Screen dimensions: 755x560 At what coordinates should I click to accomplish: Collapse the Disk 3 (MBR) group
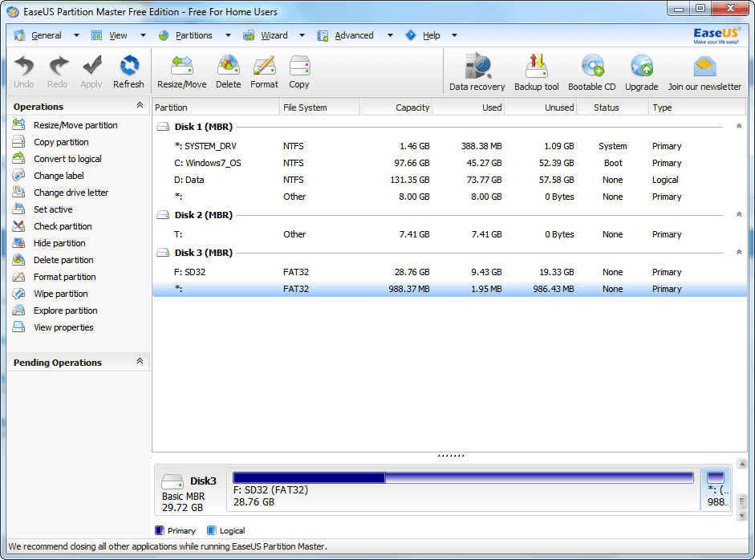739,252
